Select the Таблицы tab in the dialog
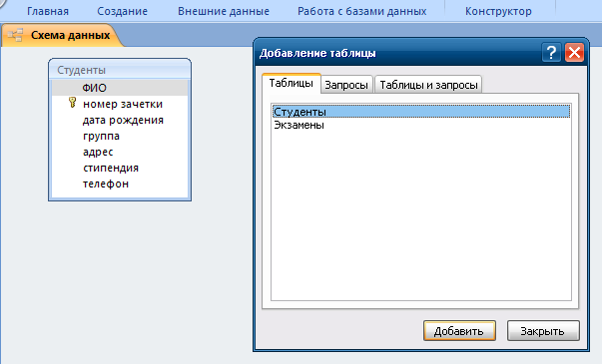Image resolution: width=602 pixels, height=364 pixels. pyautogui.click(x=292, y=83)
